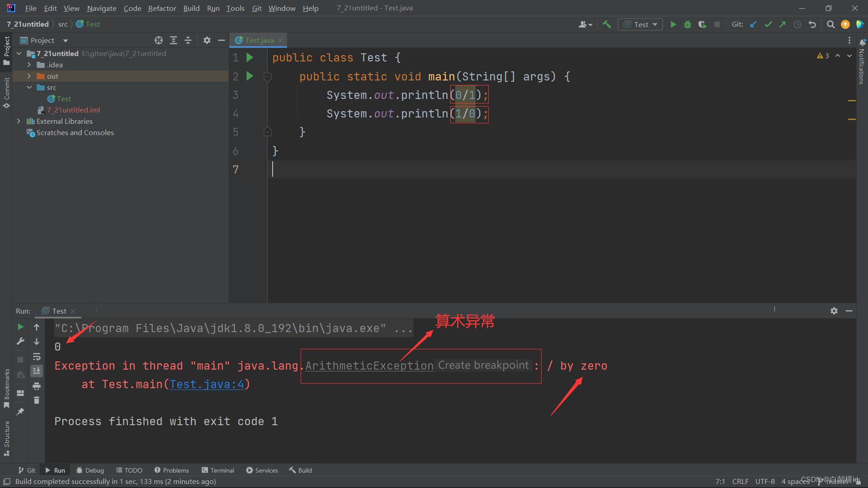Toggle the Commit tool window stripe button

(6, 93)
